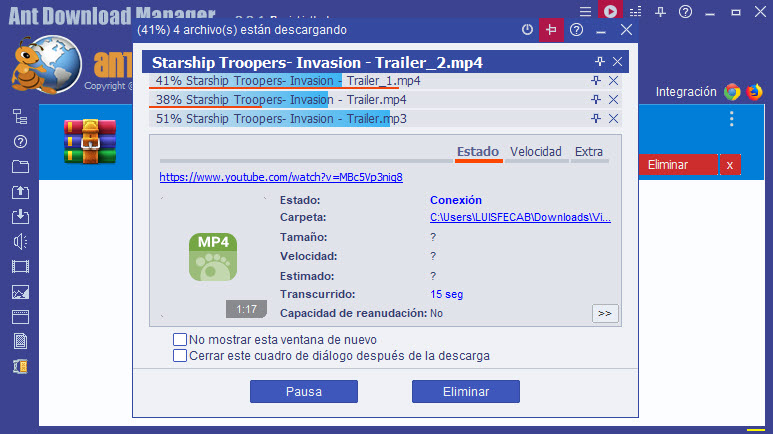Switch to the Extra tab
Viewport: 773px width, 434px height.
589,152
